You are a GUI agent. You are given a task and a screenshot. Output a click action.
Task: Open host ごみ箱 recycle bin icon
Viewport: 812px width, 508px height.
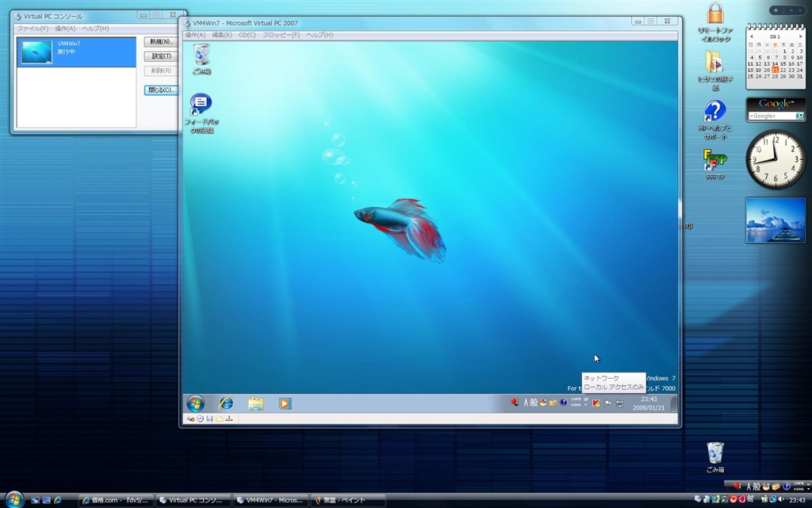point(715,456)
